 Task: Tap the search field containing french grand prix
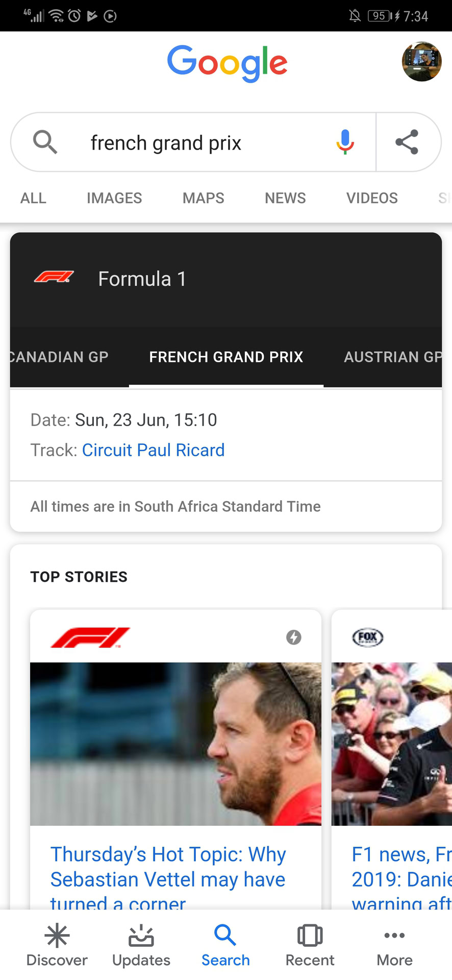(194, 143)
